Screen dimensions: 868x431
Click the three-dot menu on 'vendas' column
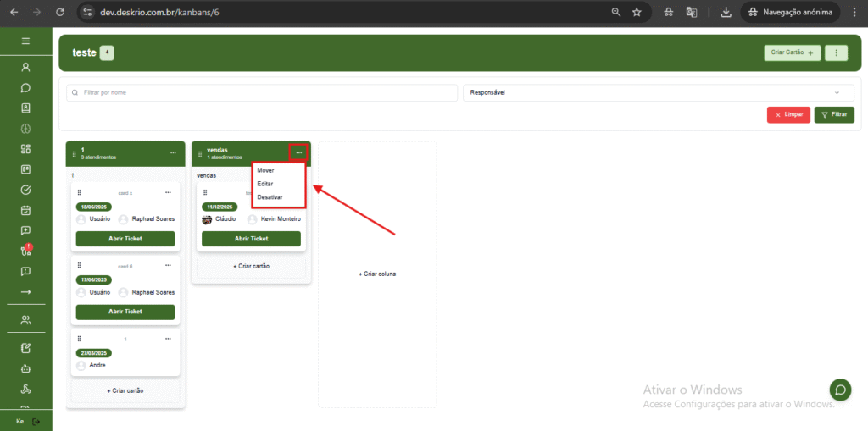point(298,152)
